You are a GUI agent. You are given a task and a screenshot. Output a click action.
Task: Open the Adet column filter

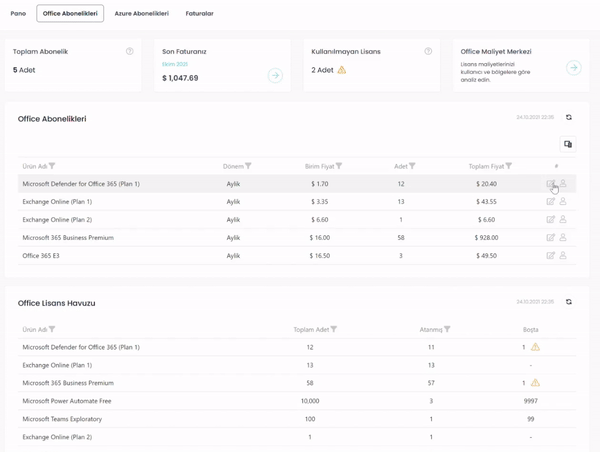(x=412, y=166)
